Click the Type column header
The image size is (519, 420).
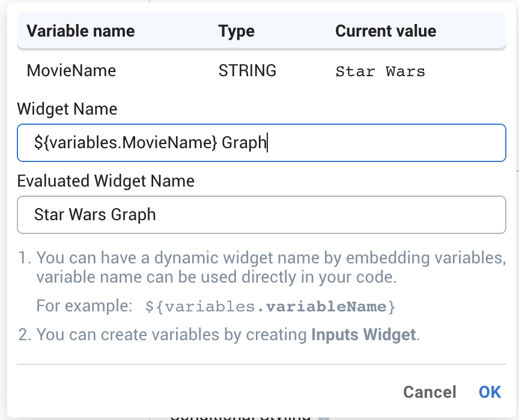tap(236, 31)
